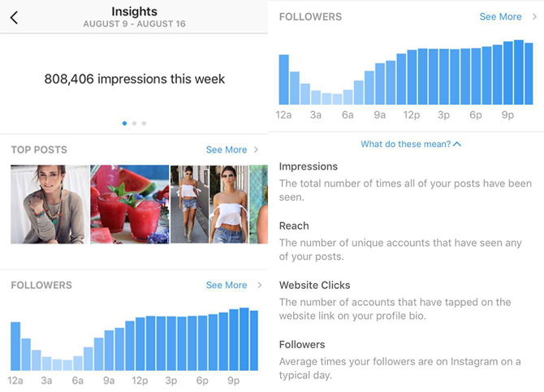Collapse the 'What do these mean?' section

point(411,144)
